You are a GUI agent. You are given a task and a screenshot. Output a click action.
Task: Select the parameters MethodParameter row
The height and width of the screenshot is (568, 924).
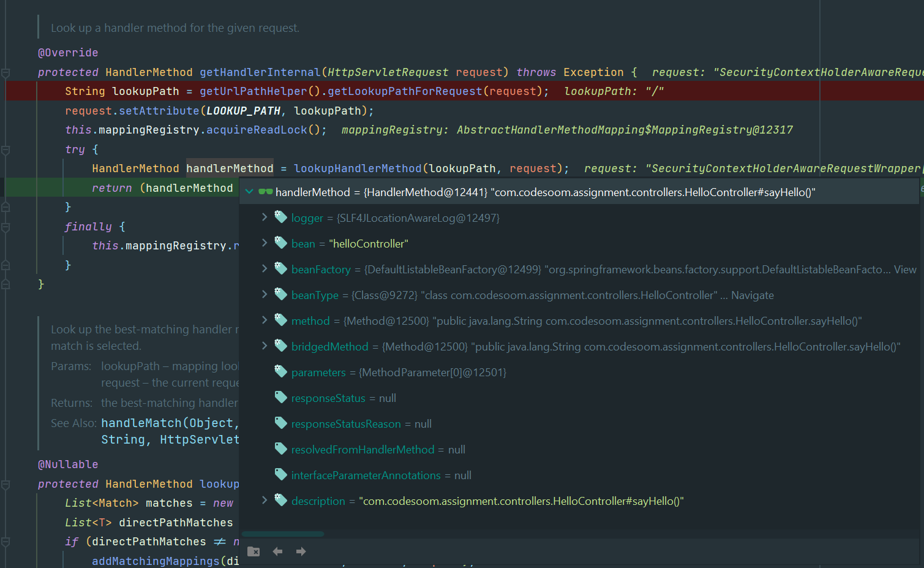pyautogui.click(x=579, y=372)
